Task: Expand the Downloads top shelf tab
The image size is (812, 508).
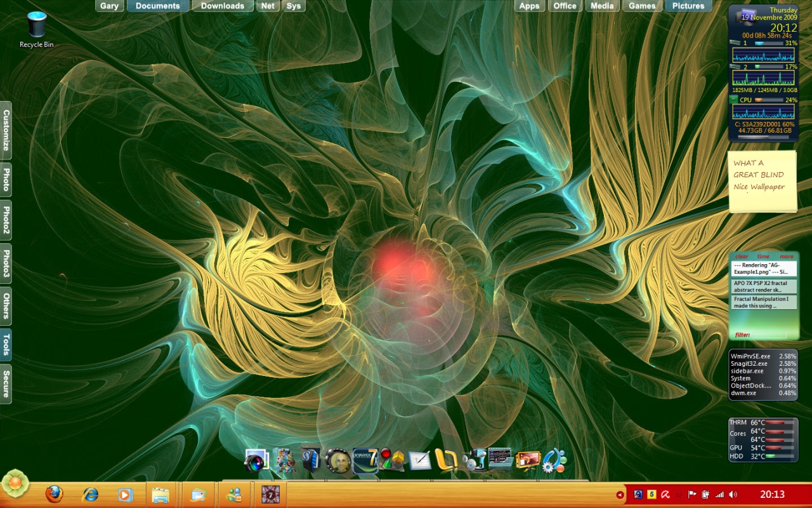Action: click(223, 6)
